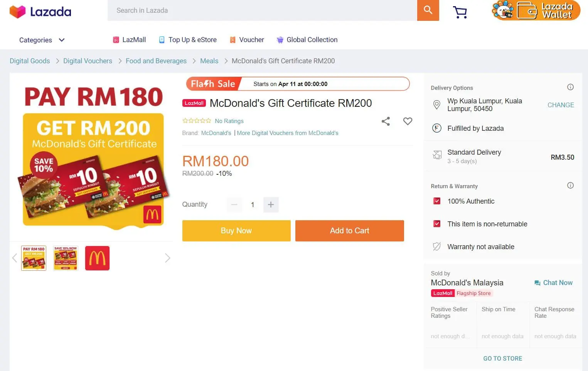Image resolution: width=588 pixels, height=371 pixels.
Task: Select the McDonald's logo thumbnail
Action: pyautogui.click(x=97, y=258)
